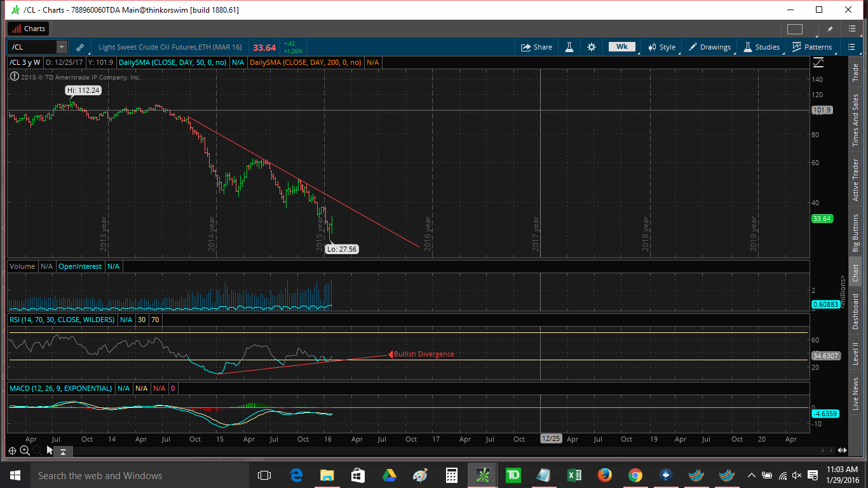Open the Paint palette taskbar icon
The image size is (868, 488).
[x=420, y=475]
